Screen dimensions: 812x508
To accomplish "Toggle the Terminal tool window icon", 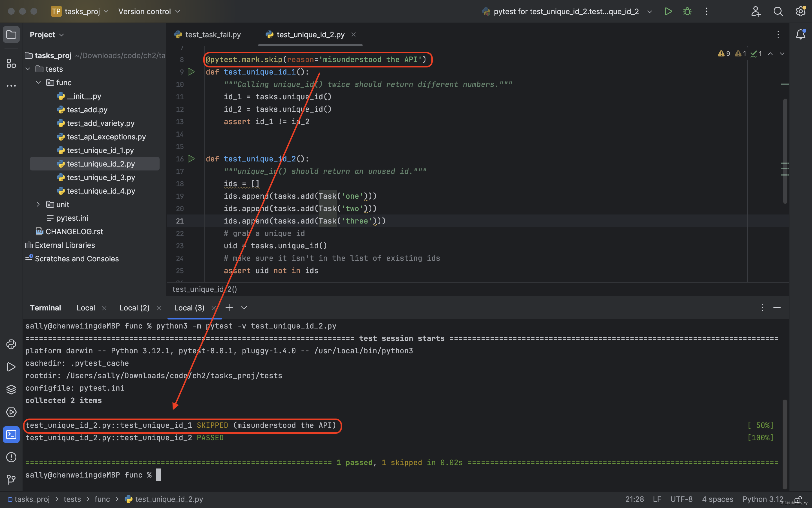I will (x=11, y=435).
